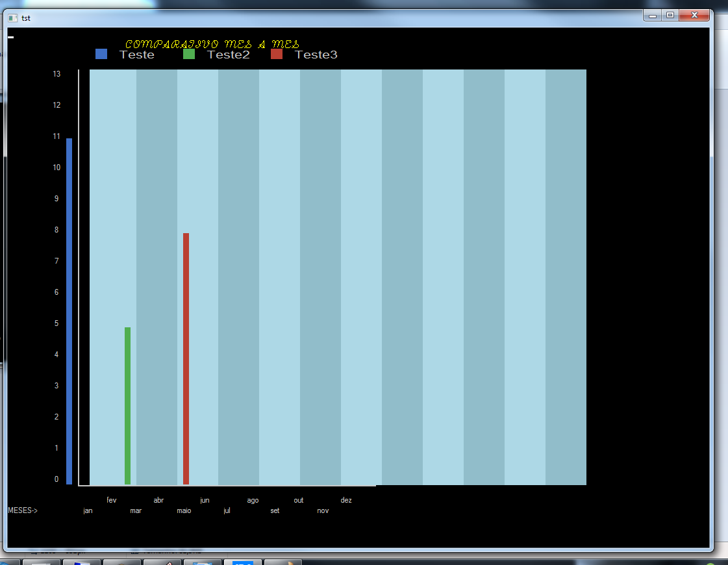
Task: Click the y-axis value 9
Action: 56,198
